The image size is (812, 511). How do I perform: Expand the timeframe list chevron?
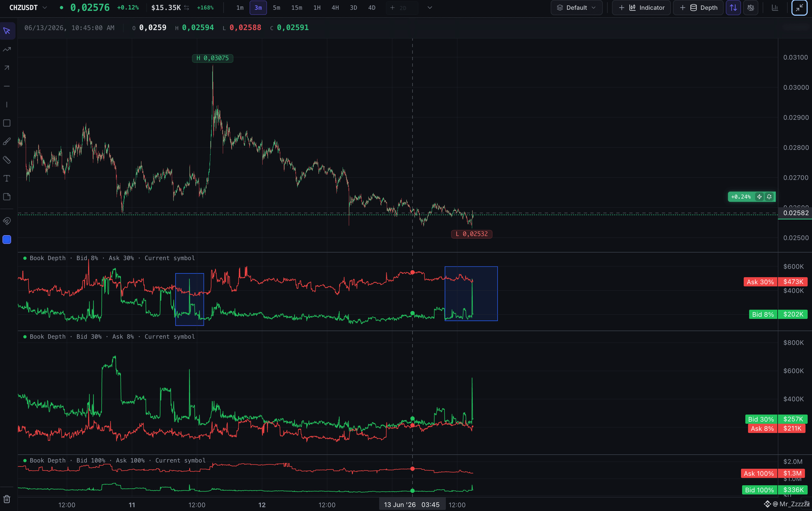(430, 7)
